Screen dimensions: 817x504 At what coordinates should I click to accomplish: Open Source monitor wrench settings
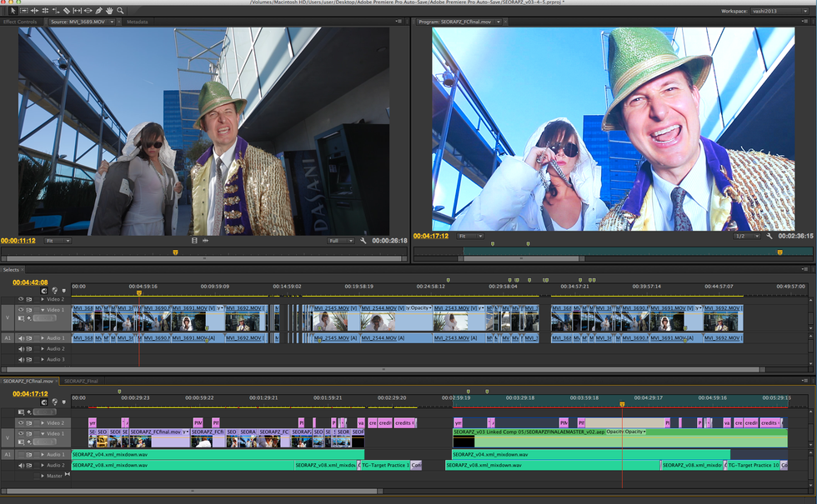tap(363, 241)
